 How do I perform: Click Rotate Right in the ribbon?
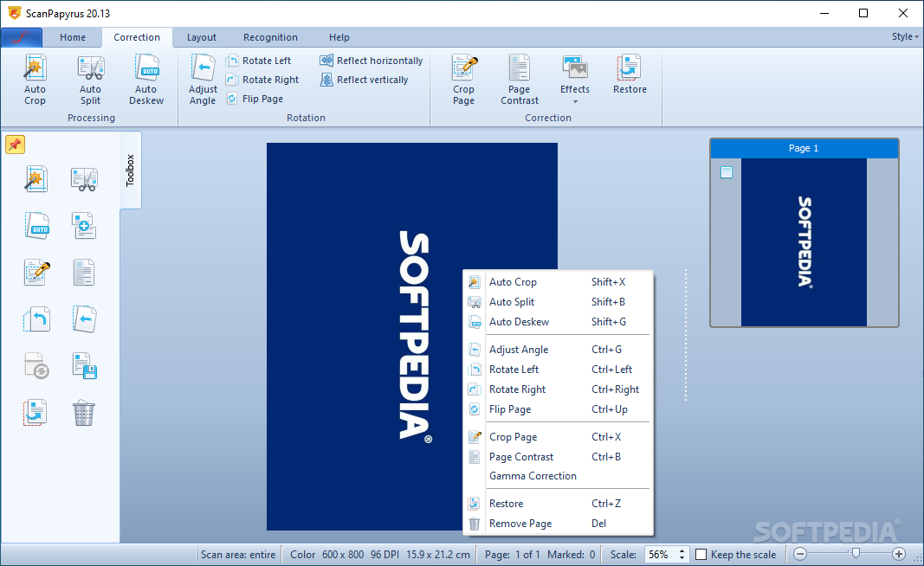click(x=262, y=80)
